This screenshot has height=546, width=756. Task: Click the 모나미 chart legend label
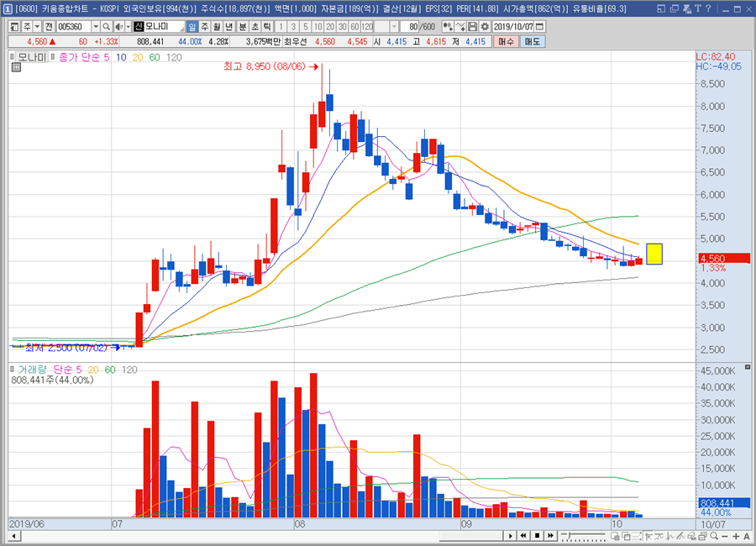pyautogui.click(x=32, y=57)
